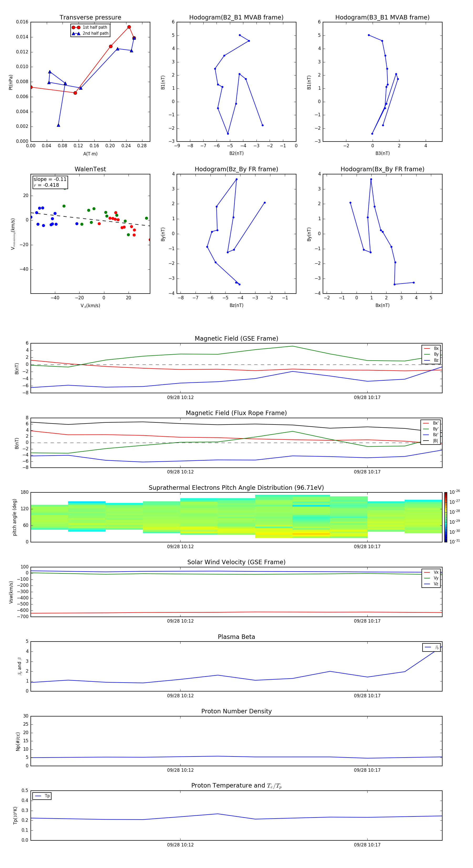Viewport: 473px width, 868px height.
Task: Click the 'Plasma Beta' plot title
Action: (236, 637)
